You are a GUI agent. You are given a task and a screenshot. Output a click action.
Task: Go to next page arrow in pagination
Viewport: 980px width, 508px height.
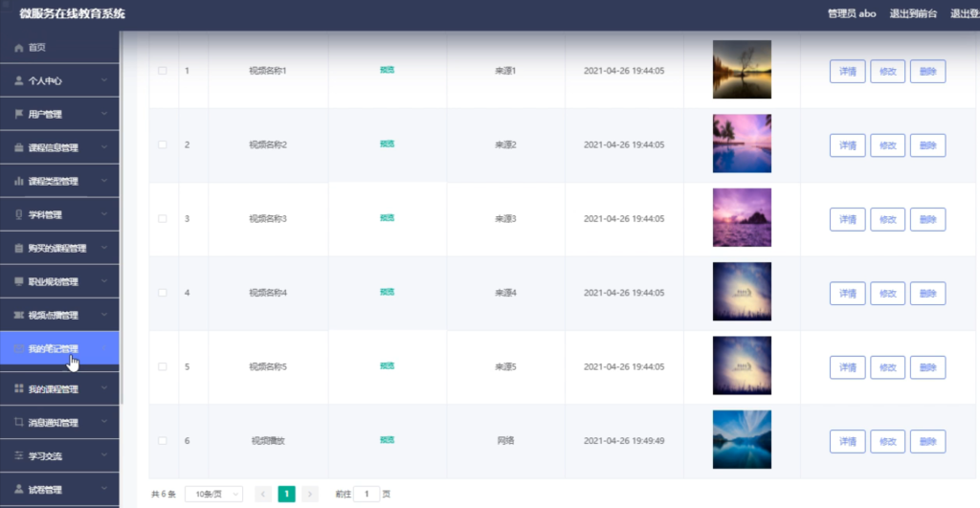tap(310, 495)
